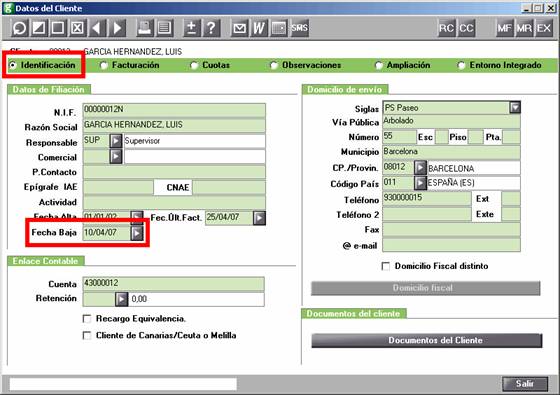Click the printer toolbar icon

[x=145, y=28]
